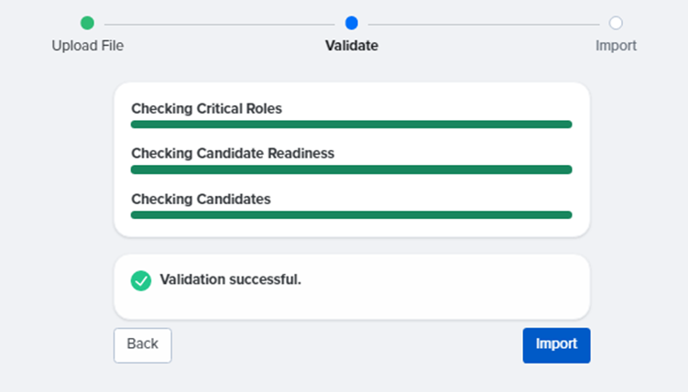Click the Checking Critical Roles progress bar
688x392 pixels.
[351, 124]
